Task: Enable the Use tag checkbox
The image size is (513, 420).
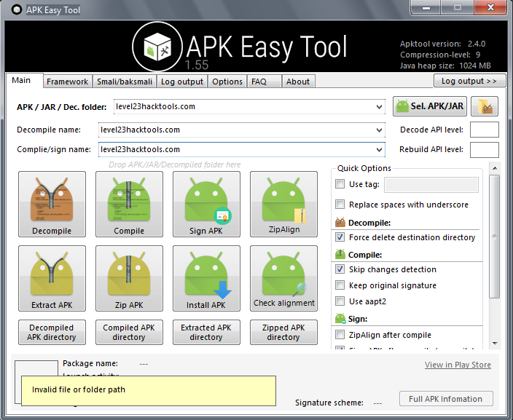Action: (340, 184)
